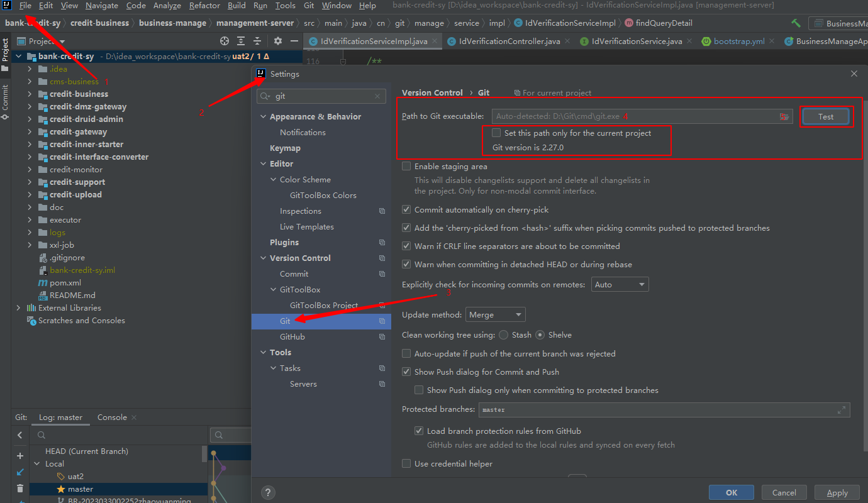Screen dimensions: 868x503
Task: Click the Test button for Git executable
Action: point(825,116)
